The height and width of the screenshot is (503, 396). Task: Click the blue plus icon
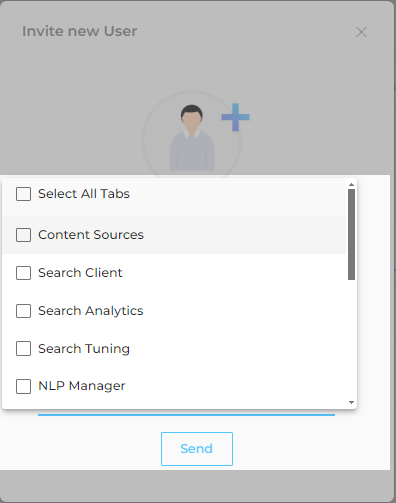click(x=235, y=117)
